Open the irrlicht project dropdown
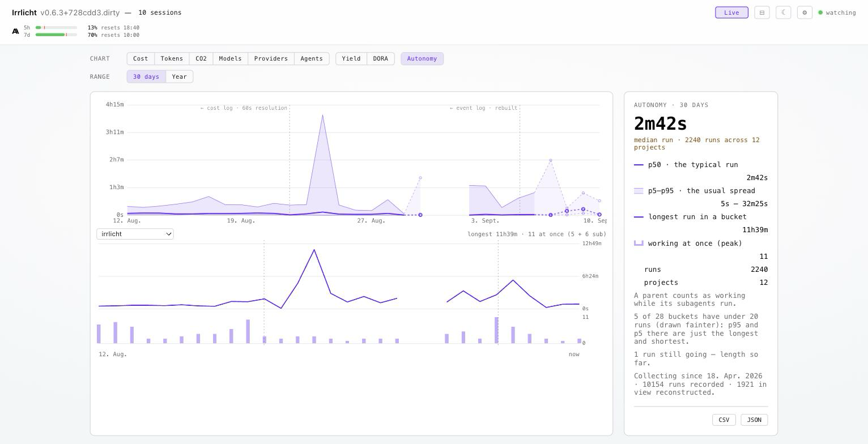 135,234
